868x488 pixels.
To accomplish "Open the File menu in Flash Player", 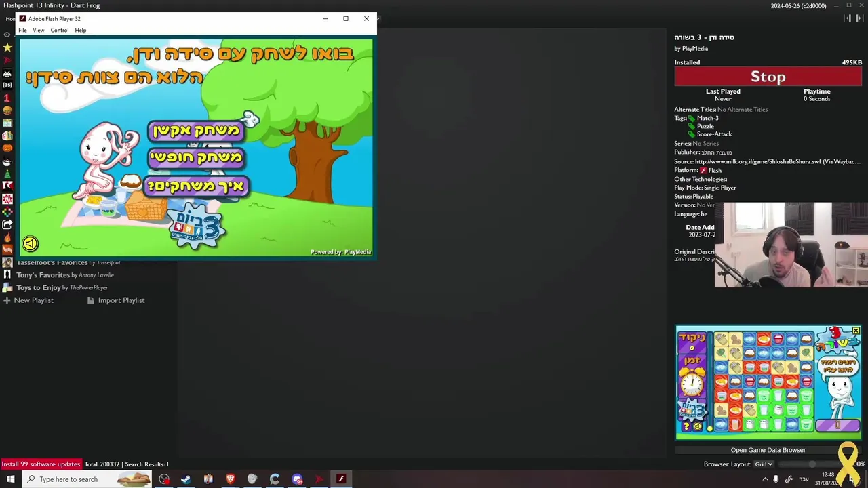I will [x=22, y=30].
